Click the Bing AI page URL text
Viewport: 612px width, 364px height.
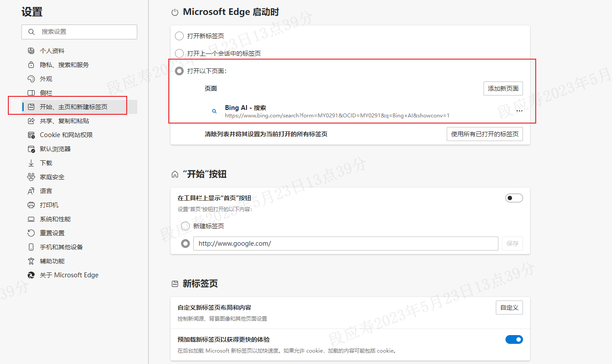(x=337, y=116)
